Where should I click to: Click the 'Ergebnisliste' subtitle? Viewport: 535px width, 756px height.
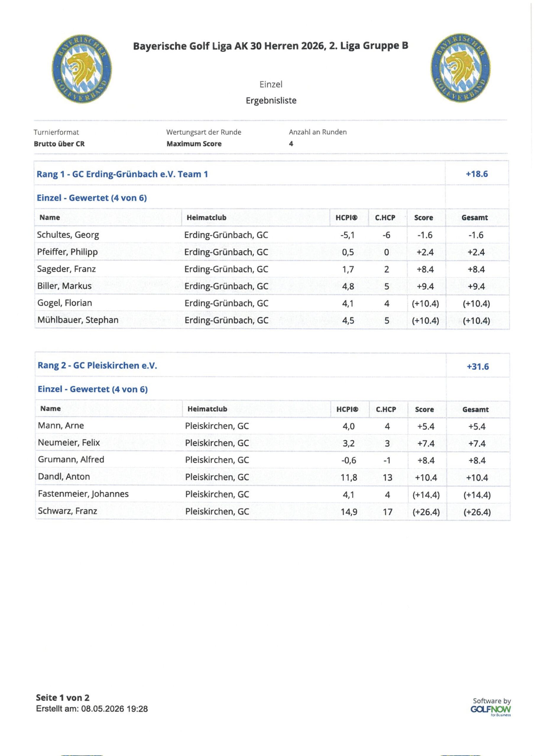click(x=271, y=100)
